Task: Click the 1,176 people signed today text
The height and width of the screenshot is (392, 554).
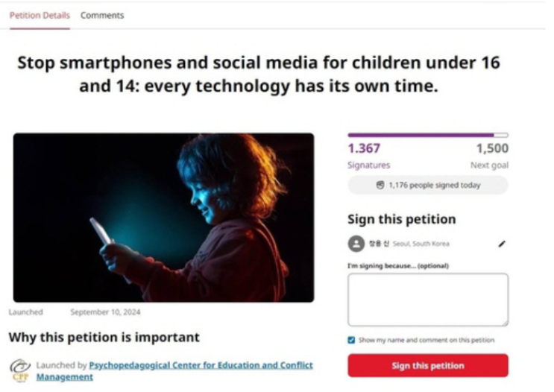Action: pos(434,185)
